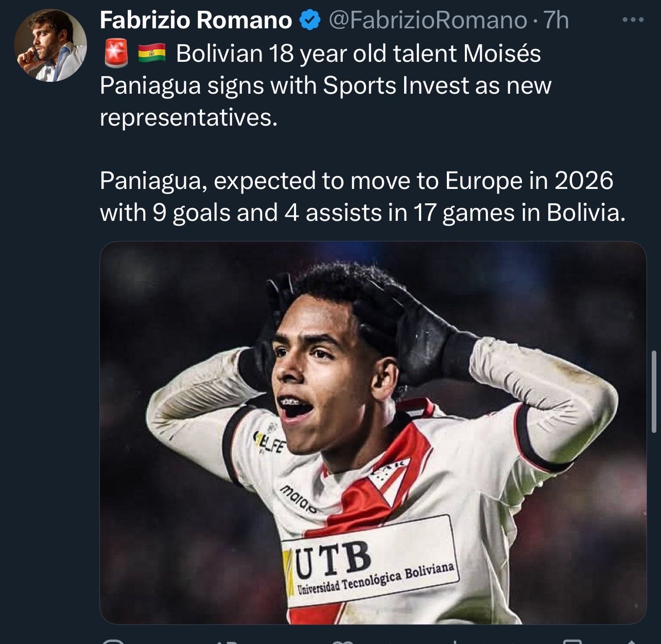Click the red siren emoji
This screenshot has height=644, width=661.
117,54
